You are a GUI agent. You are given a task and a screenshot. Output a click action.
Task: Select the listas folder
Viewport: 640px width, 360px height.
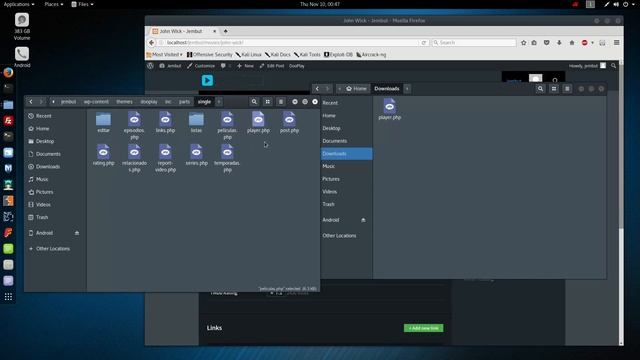(x=196, y=122)
